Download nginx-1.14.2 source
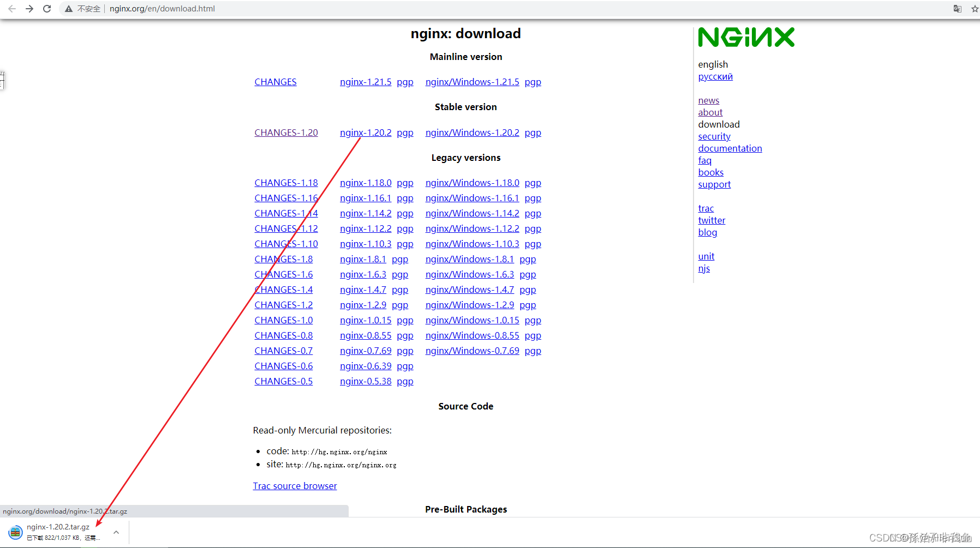 point(366,213)
